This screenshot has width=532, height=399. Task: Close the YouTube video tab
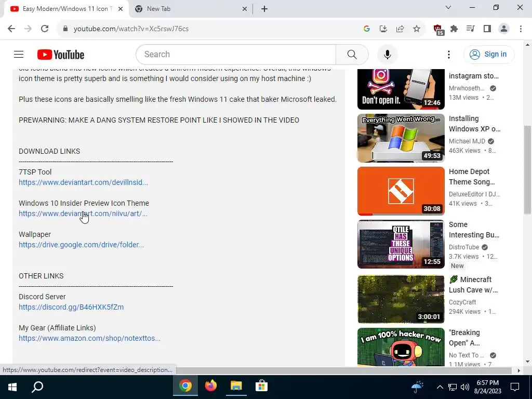pos(121,9)
